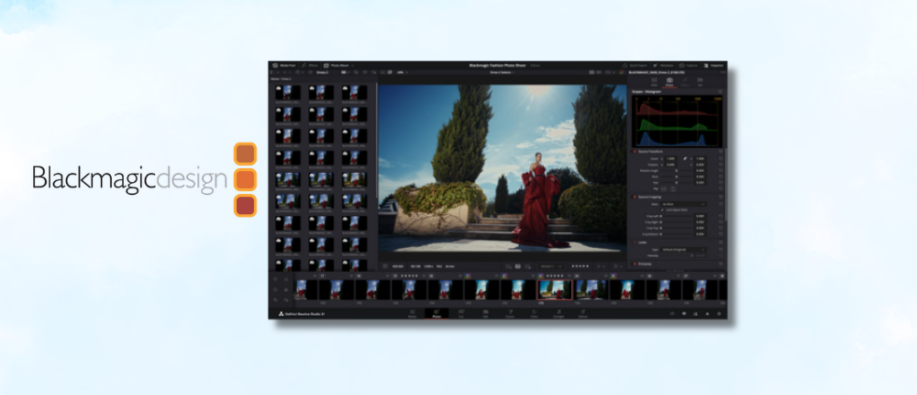Toggle the Inspector panel button
This screenshot has width=917, height=395.
pos(713,66)
